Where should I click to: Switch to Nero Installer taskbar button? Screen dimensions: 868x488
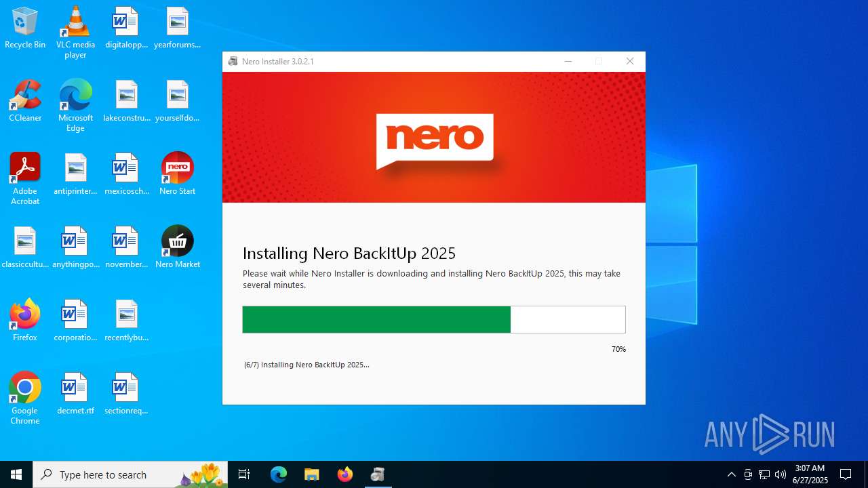pyautogui.click(x=378, y=474)
